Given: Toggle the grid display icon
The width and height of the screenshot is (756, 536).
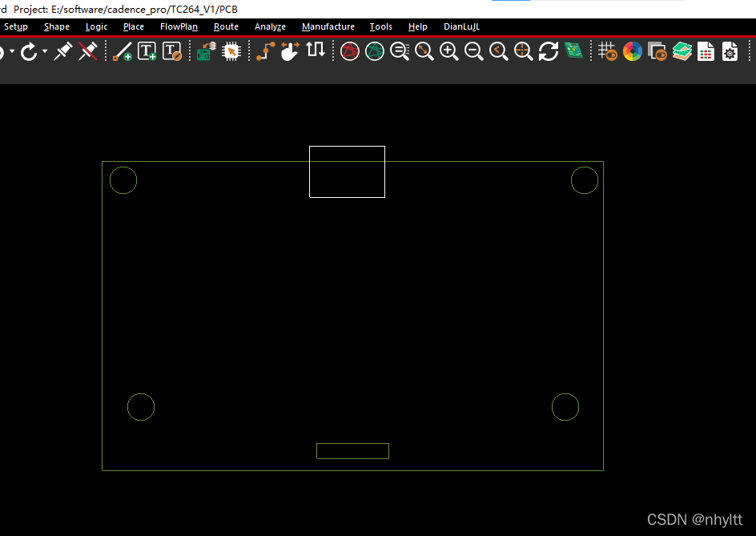Looking at the screenshot, I should click(x=608, y=52).
